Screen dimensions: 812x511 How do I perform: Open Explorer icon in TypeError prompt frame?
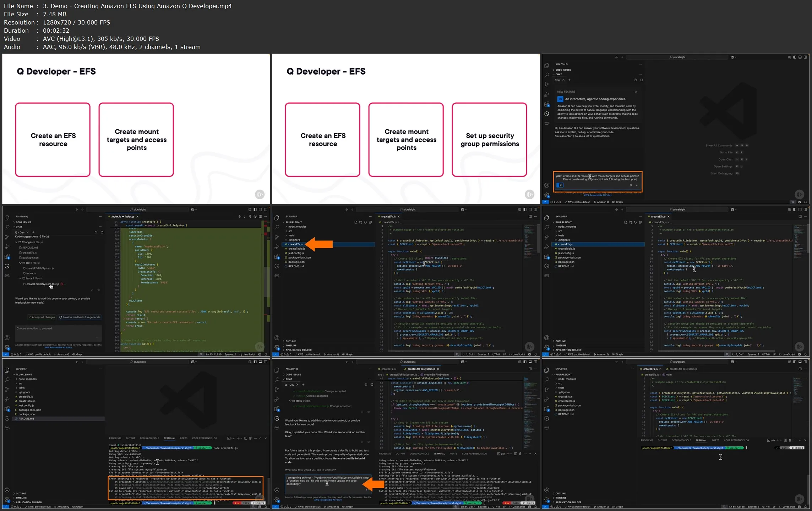pyautogui.click(x=277, y=370)
